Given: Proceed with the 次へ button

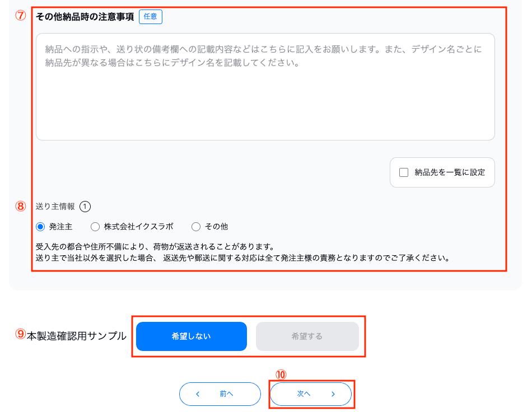Looking at the screenshot, I should coord(311,394).
